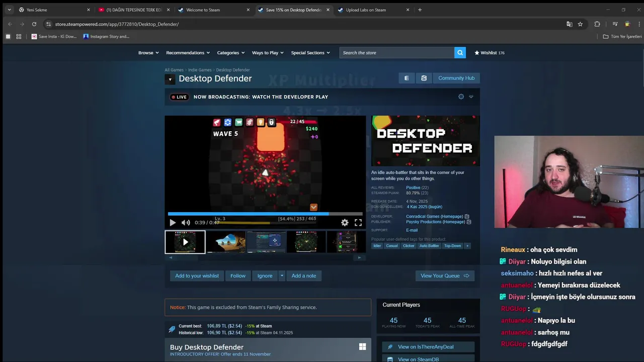Click the Ignore button

[265, 276]
